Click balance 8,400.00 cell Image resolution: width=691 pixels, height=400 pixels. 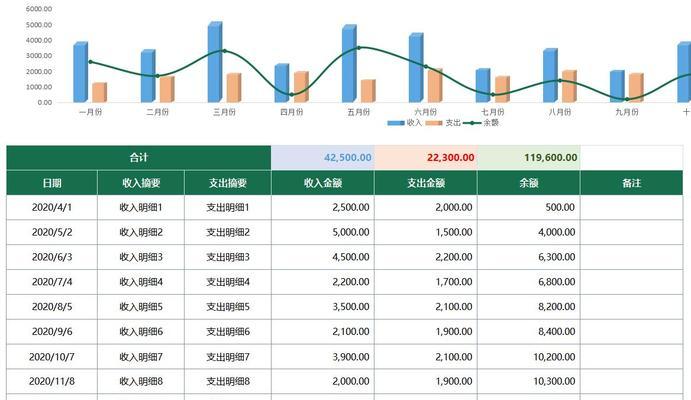click(x=529, y=332)
